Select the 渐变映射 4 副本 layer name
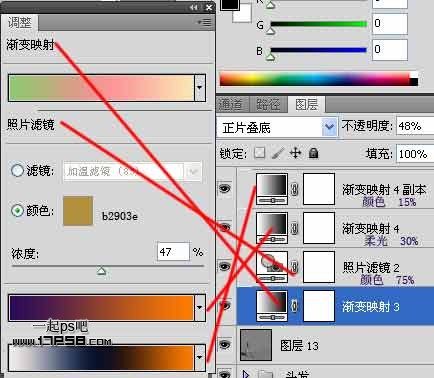This screenshot has height=378, width=434. [x=384, y=190]
